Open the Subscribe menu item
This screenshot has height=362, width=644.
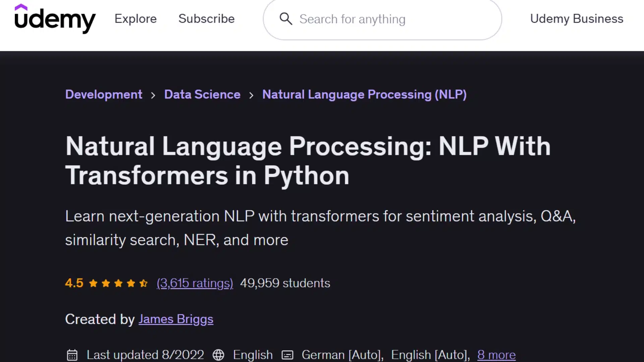click(x=207, y=19)
